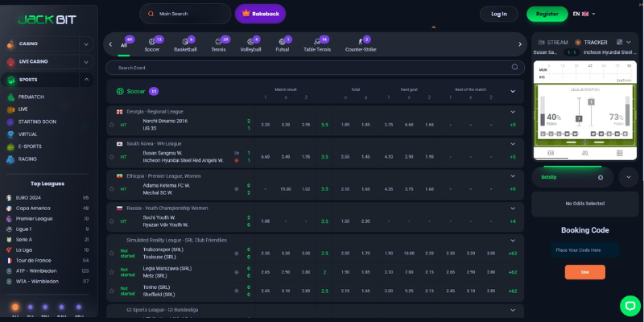Click tracker icon for Trabzonspor (SRL) match
The image size is (644, 322).
point(236,254)
